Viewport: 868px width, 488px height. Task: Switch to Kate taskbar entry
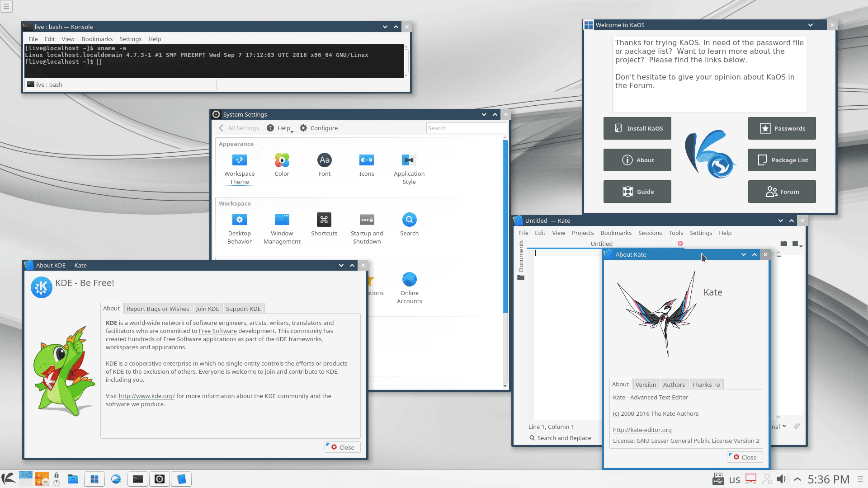coord(181,479)
